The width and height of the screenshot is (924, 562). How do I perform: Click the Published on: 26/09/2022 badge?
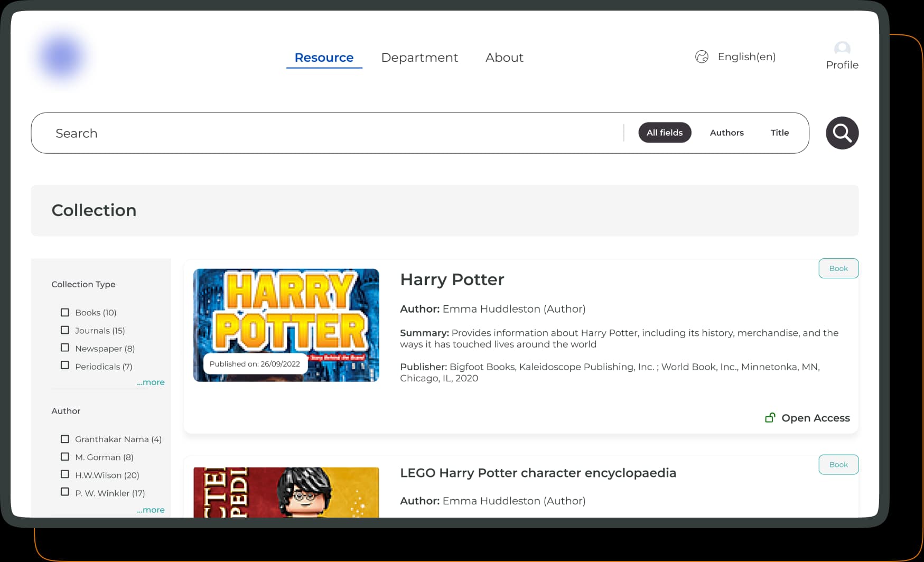pos(255,364)
